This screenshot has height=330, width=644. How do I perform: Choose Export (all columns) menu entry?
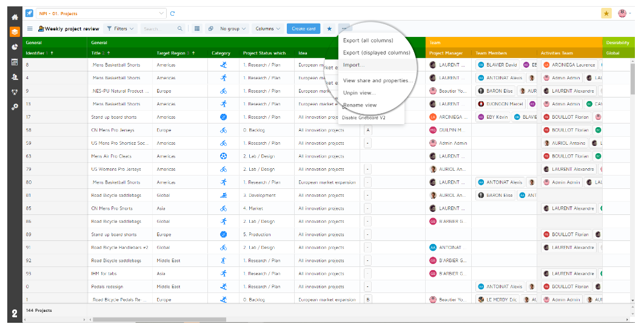[x=368, y=41]
